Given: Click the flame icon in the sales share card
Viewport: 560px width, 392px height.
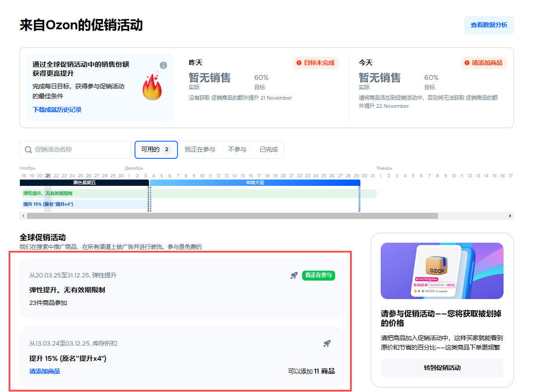Looking at the screenshot, I should (152, 87).
